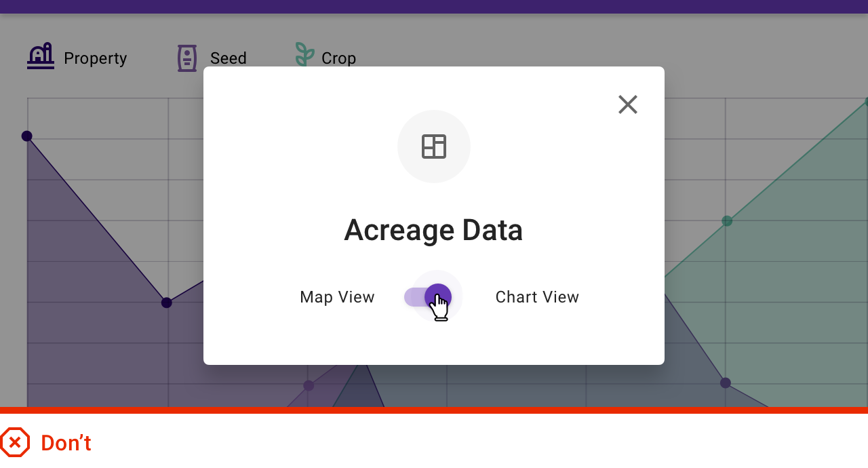The width and height of the screenshot is (868, 468).
Task: Select the Map View label
Action: click(337, 297)
